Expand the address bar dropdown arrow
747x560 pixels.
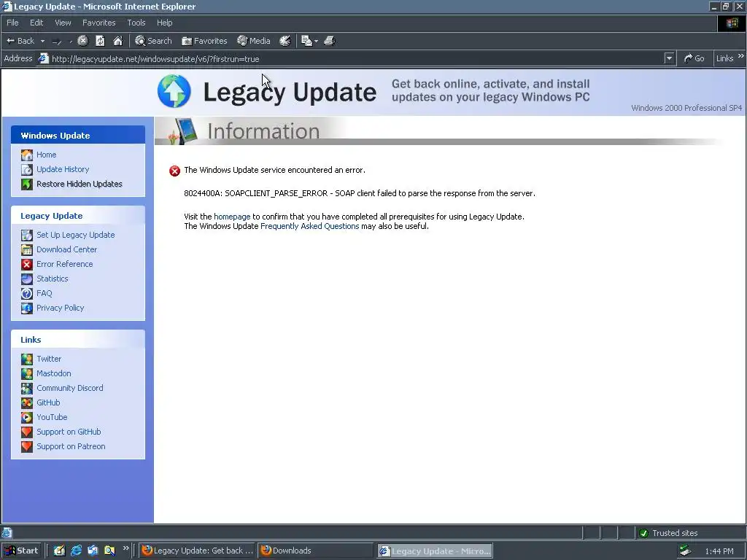pos(670,58)
